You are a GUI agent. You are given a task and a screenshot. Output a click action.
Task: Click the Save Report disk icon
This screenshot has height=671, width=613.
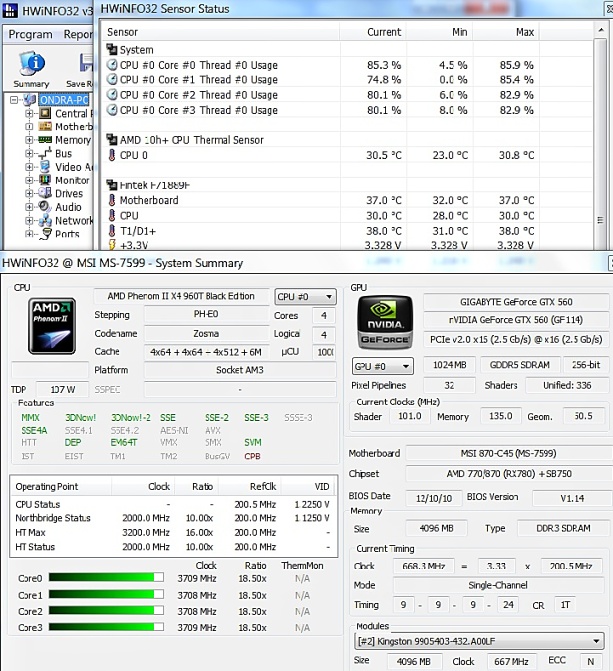pos(86,62)
